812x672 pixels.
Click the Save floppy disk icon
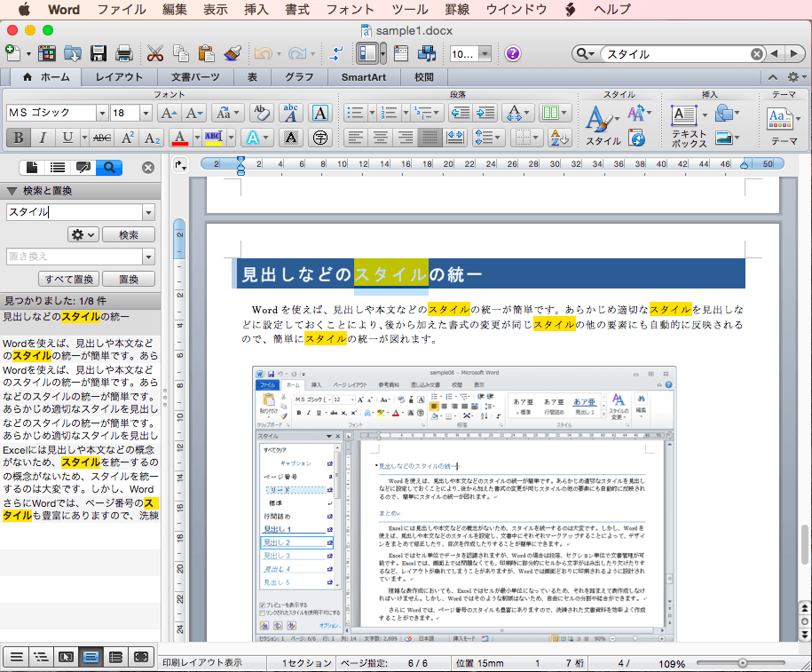[99, 53]
